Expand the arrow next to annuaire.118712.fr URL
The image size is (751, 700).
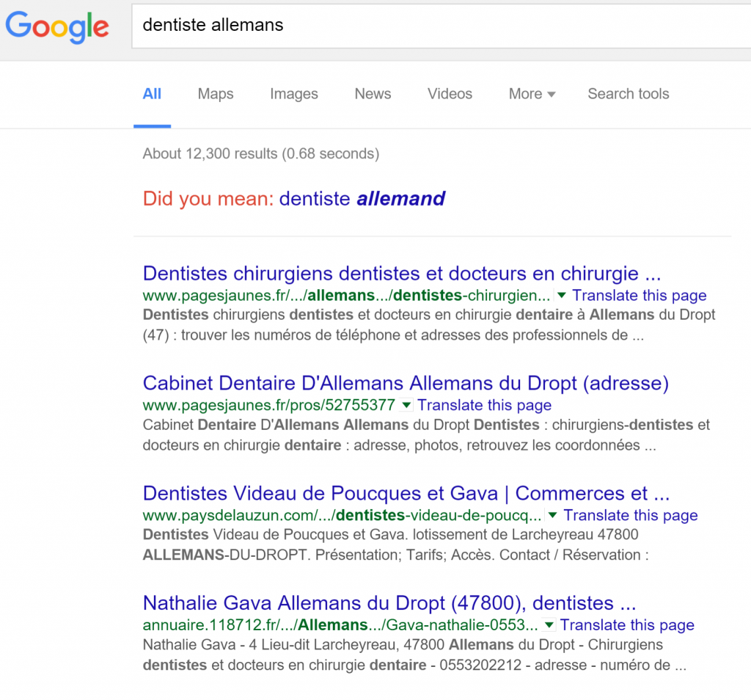coord(549,624)
